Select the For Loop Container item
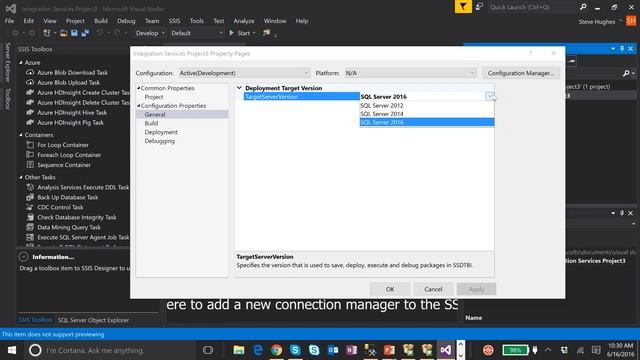The width and height of the screenshot is (640, 360). pyautogui.click(x=63, y=145)
